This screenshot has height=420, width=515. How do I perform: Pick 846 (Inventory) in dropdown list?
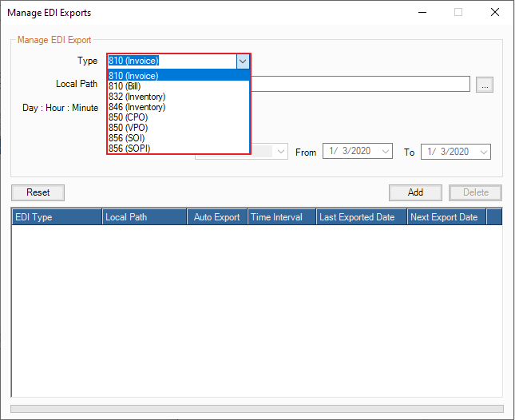(x=137, y=107)
